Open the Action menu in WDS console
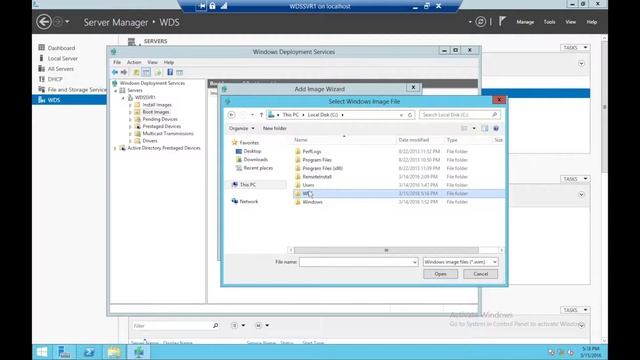The image size is (640, 360). point(134,62)
